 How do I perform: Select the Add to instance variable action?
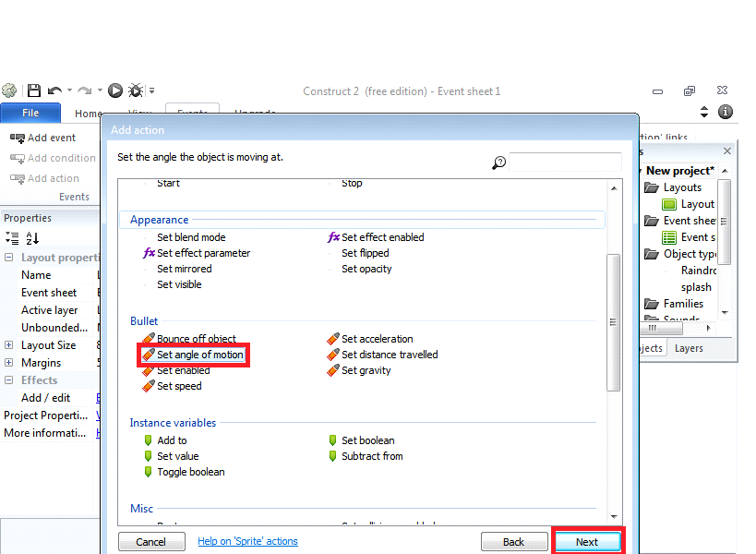(165, 440)
